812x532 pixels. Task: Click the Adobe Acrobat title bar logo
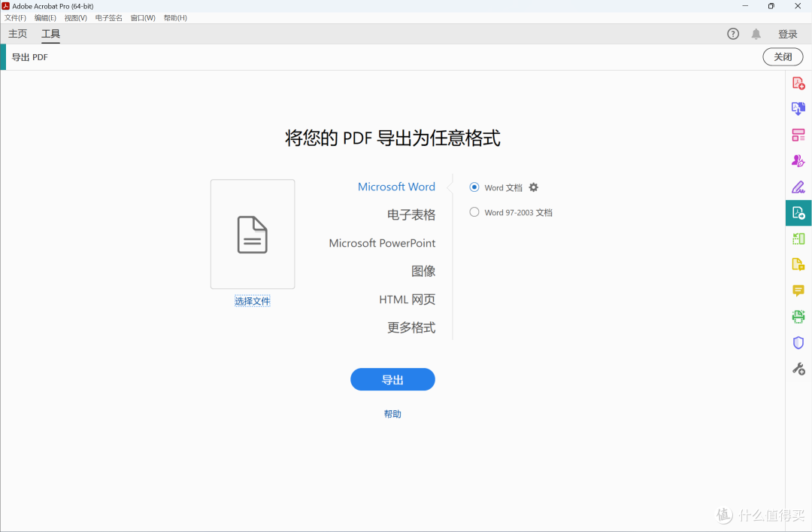(6, 6)
